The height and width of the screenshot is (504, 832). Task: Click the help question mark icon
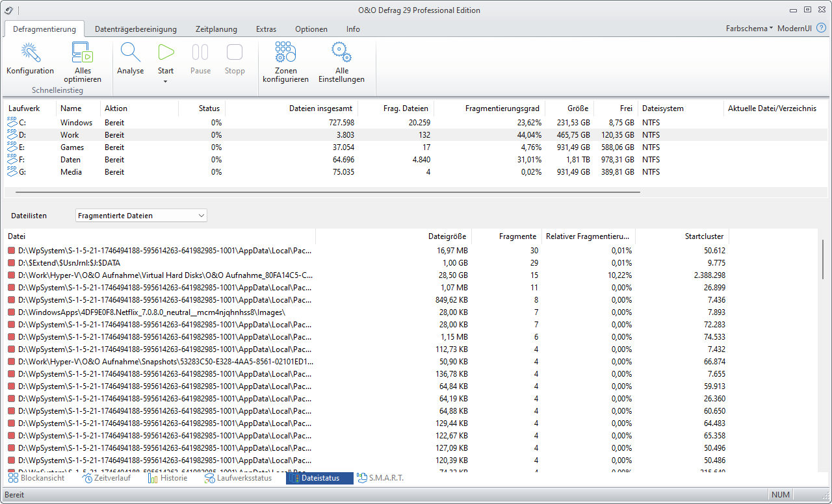tap(821, 29)
